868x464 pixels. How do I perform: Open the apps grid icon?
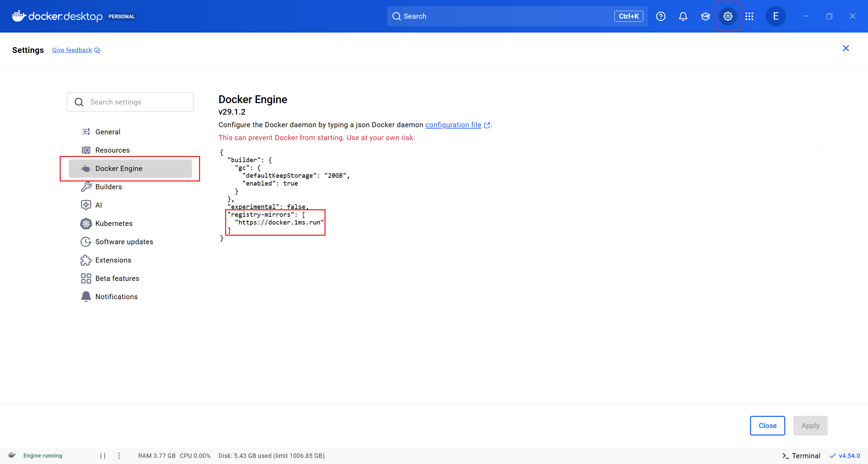[x=749, y=16]
